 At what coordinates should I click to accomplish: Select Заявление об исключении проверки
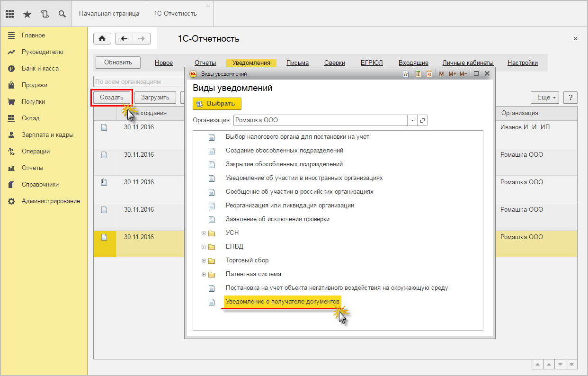pos(277,219)
